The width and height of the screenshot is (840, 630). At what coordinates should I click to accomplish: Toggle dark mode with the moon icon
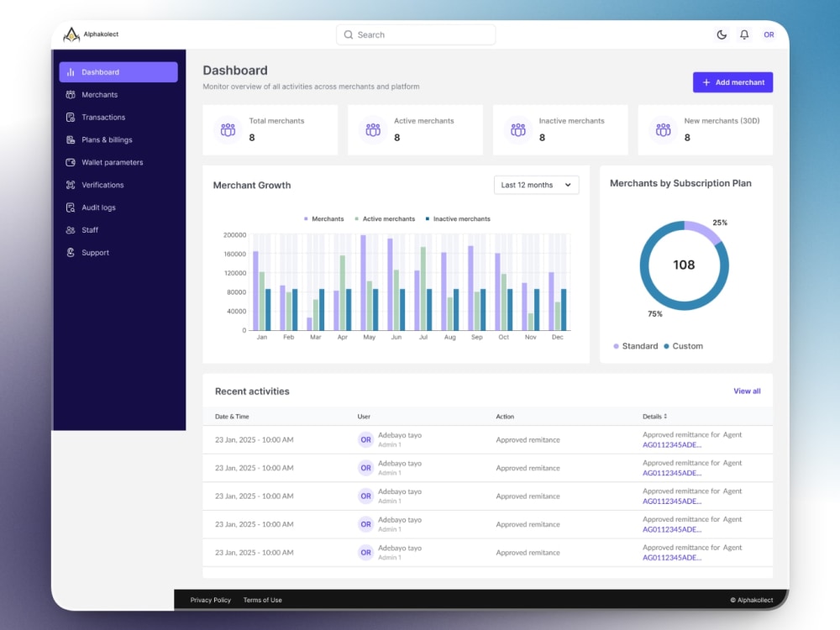pyautogui.click(x=722, y=34)
